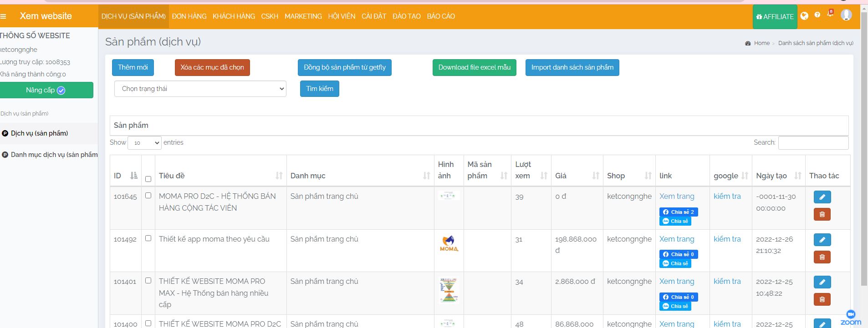The width and height of the screenshot is (868, 328).
Task: Open the help question mark icon
Action: 817,15
